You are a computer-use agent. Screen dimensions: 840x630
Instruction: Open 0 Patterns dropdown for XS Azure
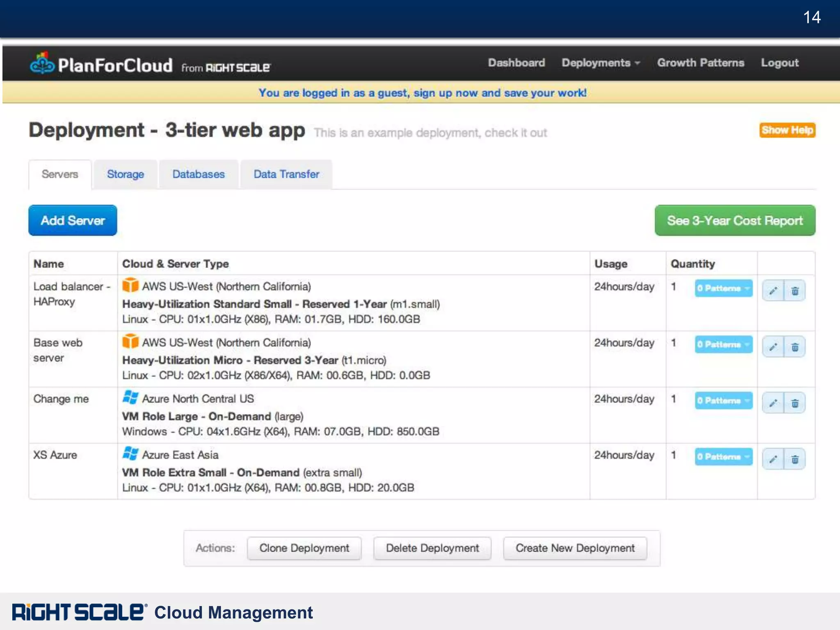[723, 456]
